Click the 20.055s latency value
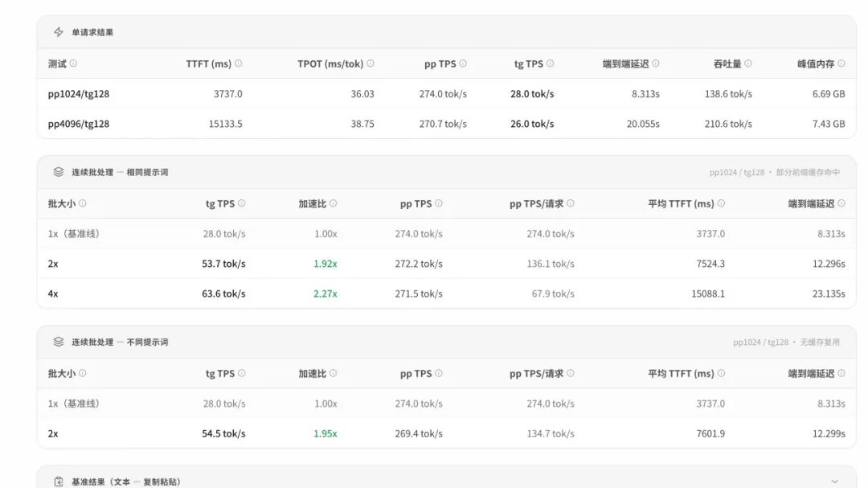868x488 pixels. (x=643, y=124)
